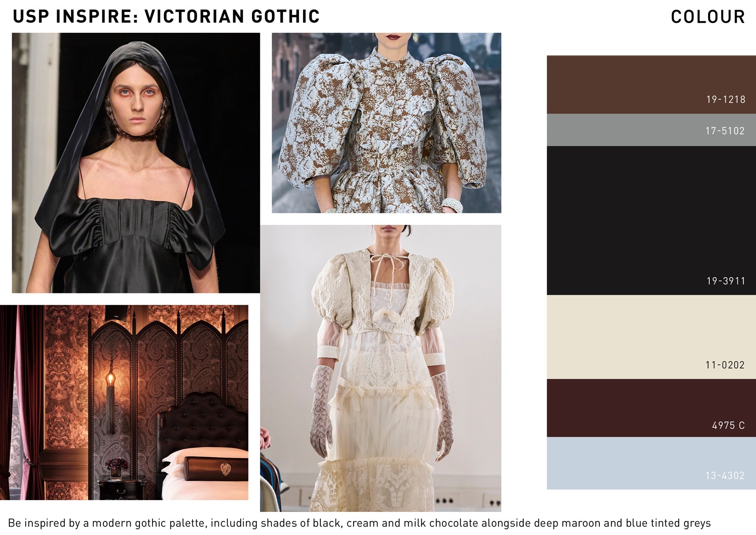Viewport: 756px width, 535px height.
Task: Click the modern gothic palette caption text
Action: (359, 523)
